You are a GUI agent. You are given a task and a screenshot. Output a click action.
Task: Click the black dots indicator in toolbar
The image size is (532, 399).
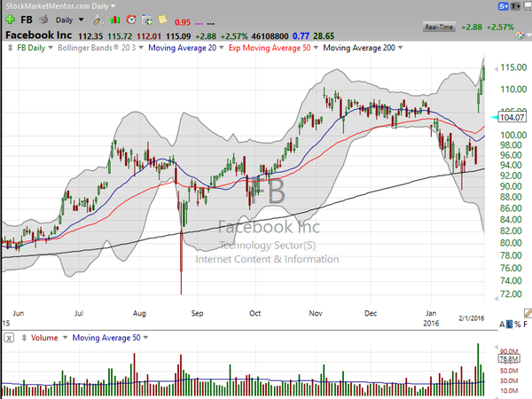coord(211,23)
